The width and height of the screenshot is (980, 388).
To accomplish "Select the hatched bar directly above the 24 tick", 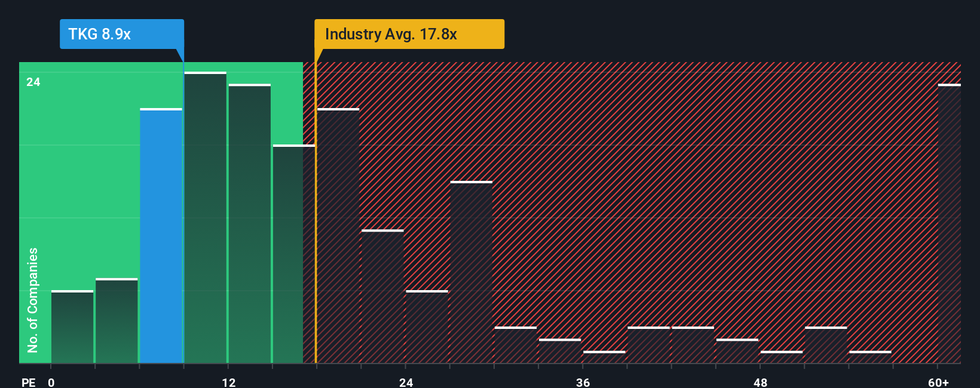I will click(427, 327).
